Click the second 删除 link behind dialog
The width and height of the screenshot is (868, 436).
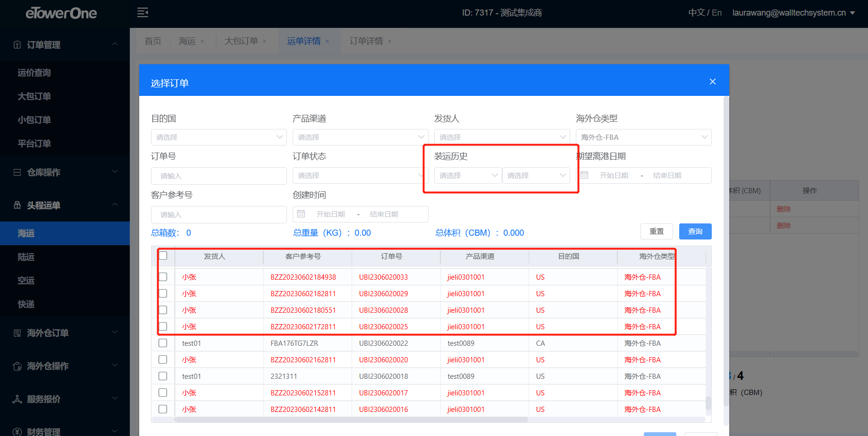coord(784,225)
